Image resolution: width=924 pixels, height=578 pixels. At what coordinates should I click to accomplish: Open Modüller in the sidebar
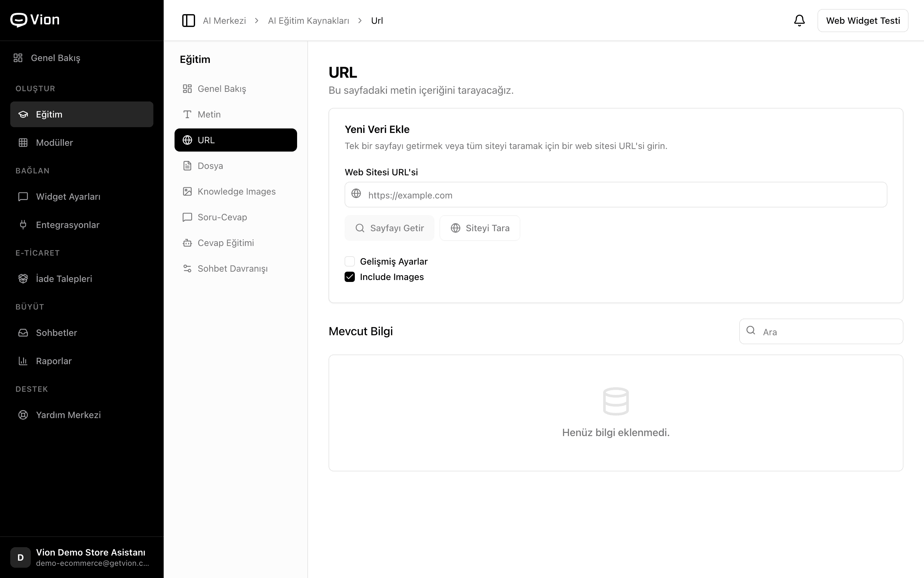(x=82, y=143)
